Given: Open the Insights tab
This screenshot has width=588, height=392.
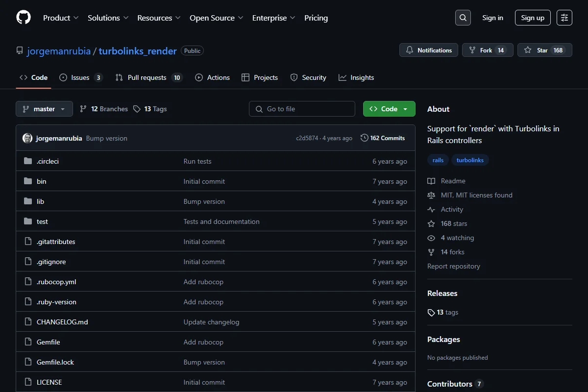Looking at the screenshot, I should coord(356,77).
